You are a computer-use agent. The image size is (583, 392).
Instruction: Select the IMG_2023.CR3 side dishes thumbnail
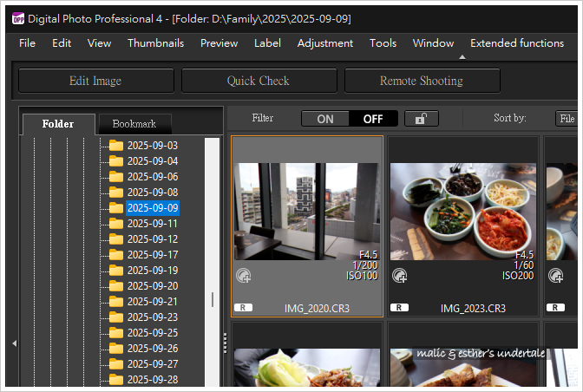[463, 211]
